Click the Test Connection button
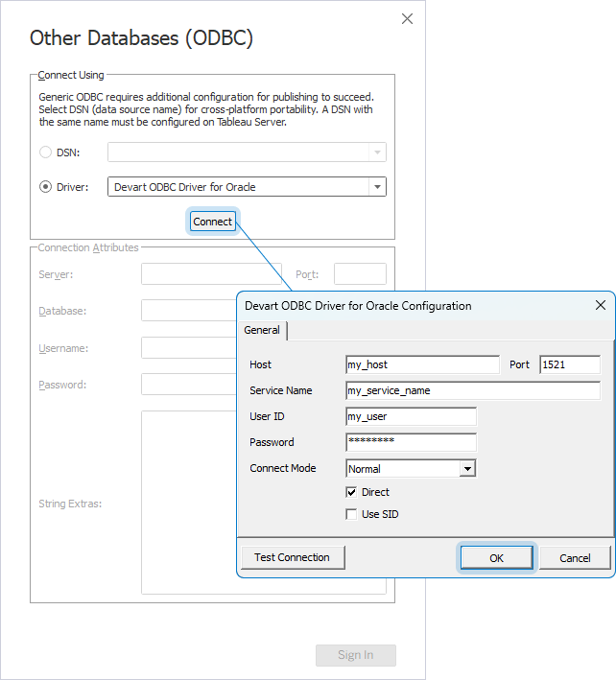Screen dimensions: 616x680 point(293,557)
